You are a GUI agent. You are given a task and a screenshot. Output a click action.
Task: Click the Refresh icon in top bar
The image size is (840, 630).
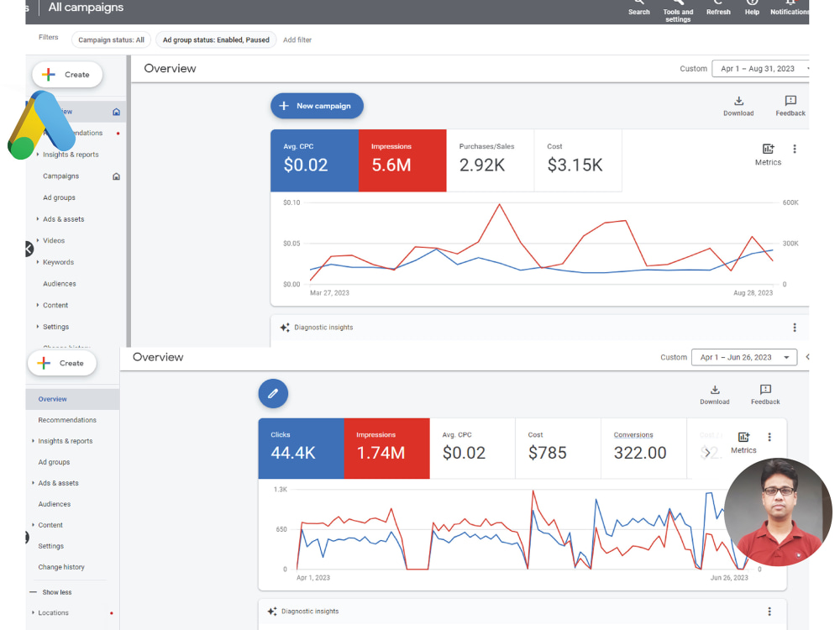coord(718,3)
